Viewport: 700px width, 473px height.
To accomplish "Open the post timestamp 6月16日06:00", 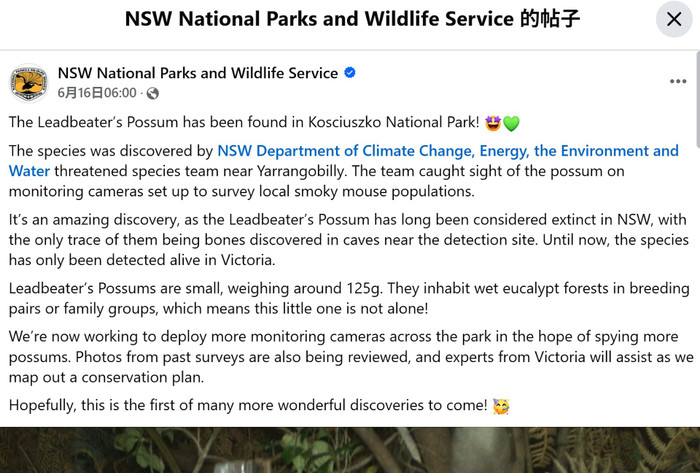I will click(x=97, y=93).
